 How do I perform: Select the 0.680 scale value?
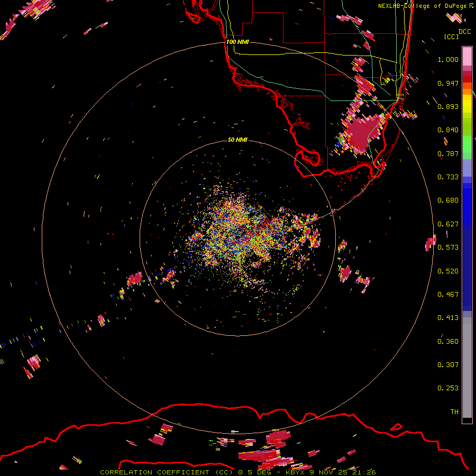click(448, 200)
